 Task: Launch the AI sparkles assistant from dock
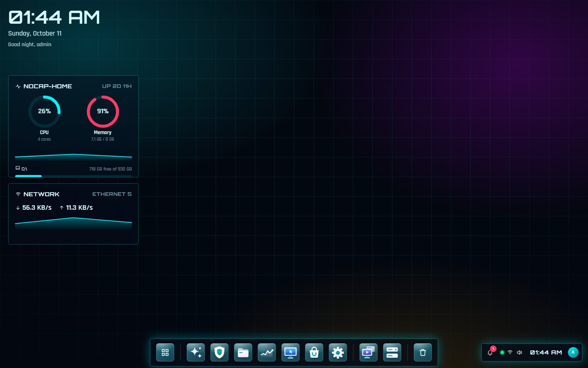[x=196, y=352]
